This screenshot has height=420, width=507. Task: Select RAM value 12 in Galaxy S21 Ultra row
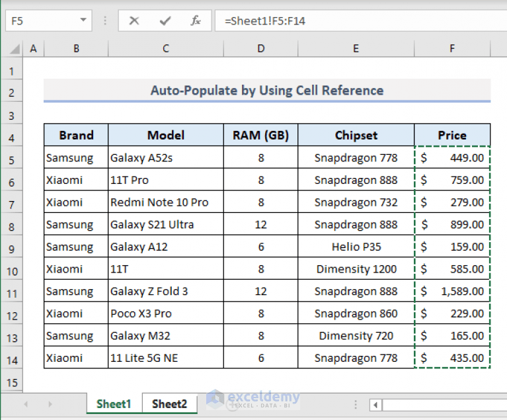click(x=260, y=225)
